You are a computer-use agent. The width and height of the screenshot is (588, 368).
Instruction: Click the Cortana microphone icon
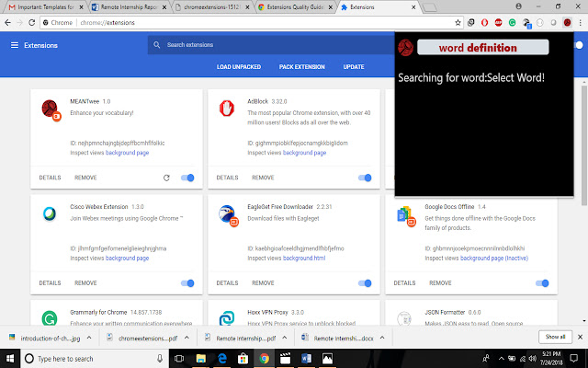coord(160,359)
